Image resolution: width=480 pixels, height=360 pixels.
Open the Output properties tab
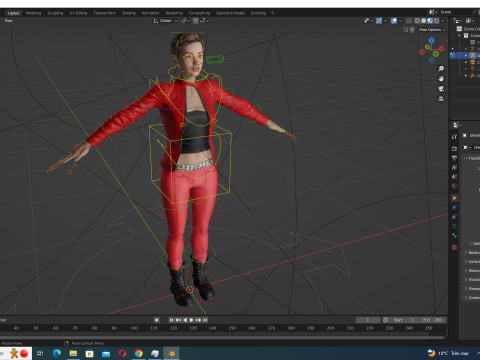point(454,158)
